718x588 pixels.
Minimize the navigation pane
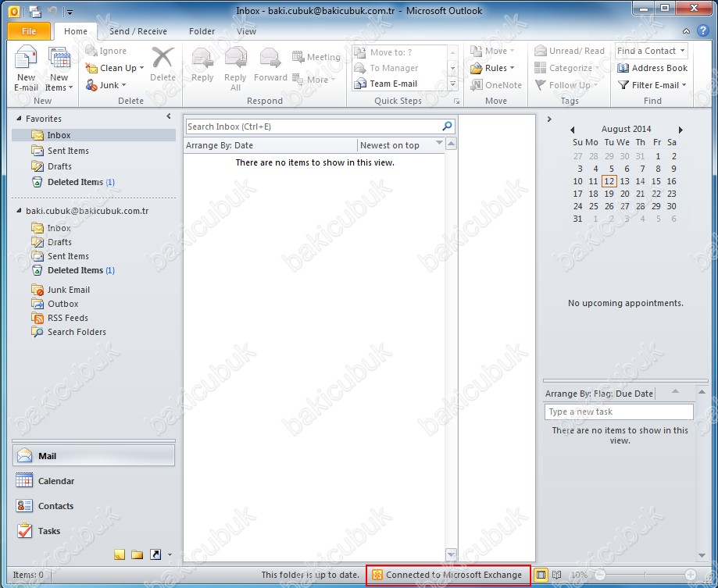pyautogui.click(x=169, y=116)
